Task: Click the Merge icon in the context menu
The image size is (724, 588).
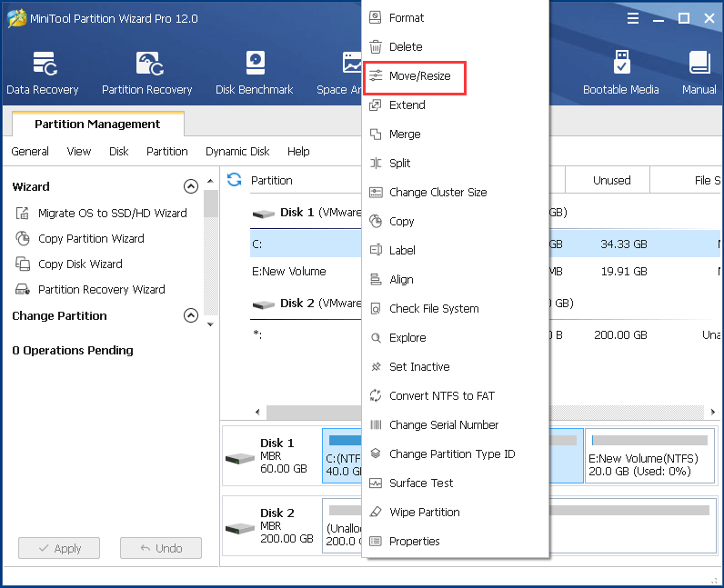Action: 376,134
